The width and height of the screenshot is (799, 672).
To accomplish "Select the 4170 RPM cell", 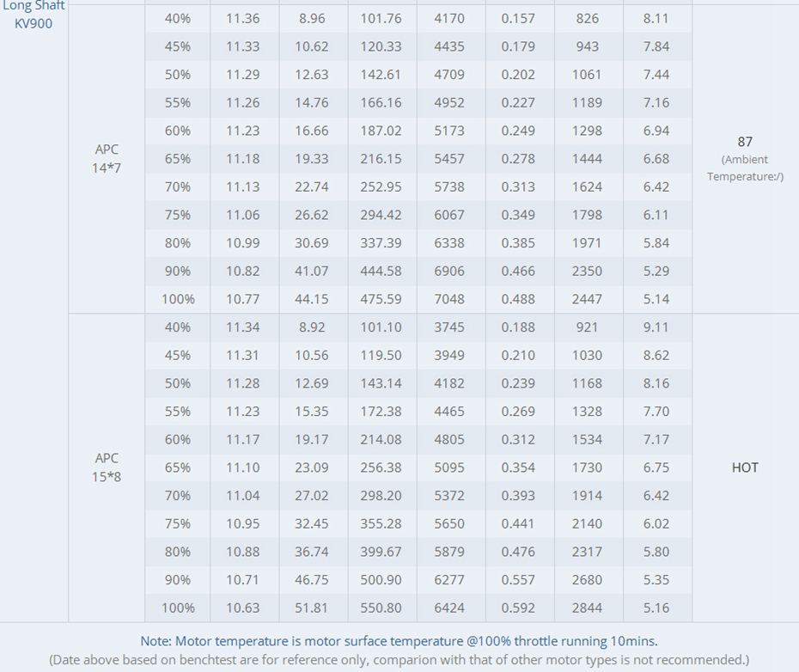I will pos(449,18).
